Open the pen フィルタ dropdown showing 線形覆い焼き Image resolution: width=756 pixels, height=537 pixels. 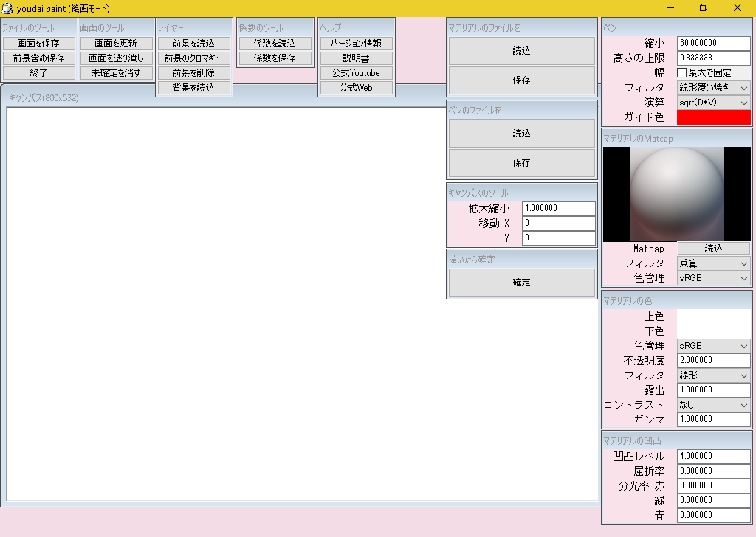(713, 87)
